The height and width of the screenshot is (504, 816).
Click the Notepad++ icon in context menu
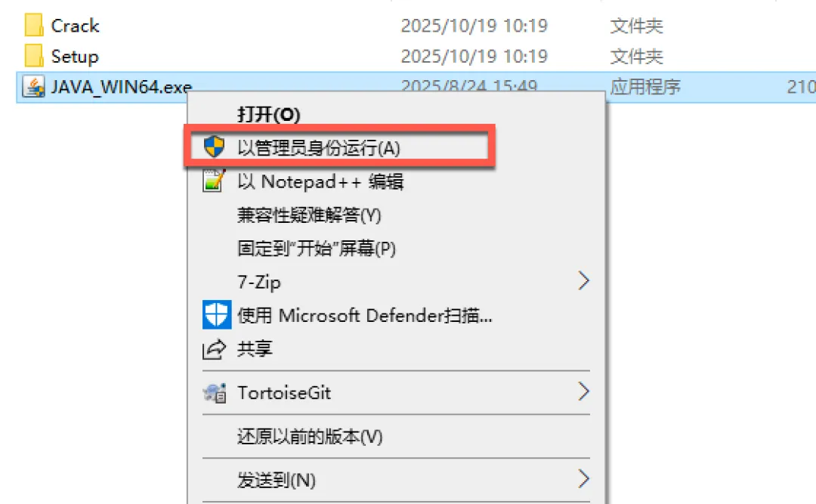[214, 181]
